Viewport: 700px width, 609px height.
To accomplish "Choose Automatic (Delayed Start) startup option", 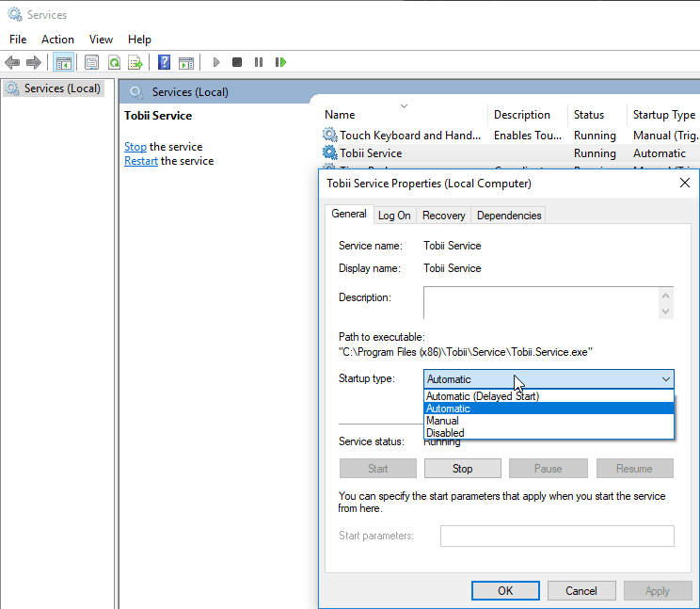I will coord(549,396).
